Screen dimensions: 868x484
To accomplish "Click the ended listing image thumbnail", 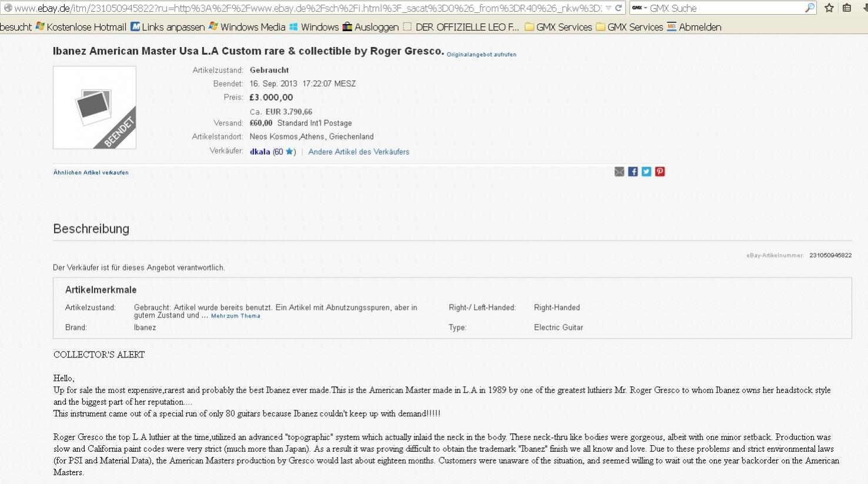I will pos(95,108).
